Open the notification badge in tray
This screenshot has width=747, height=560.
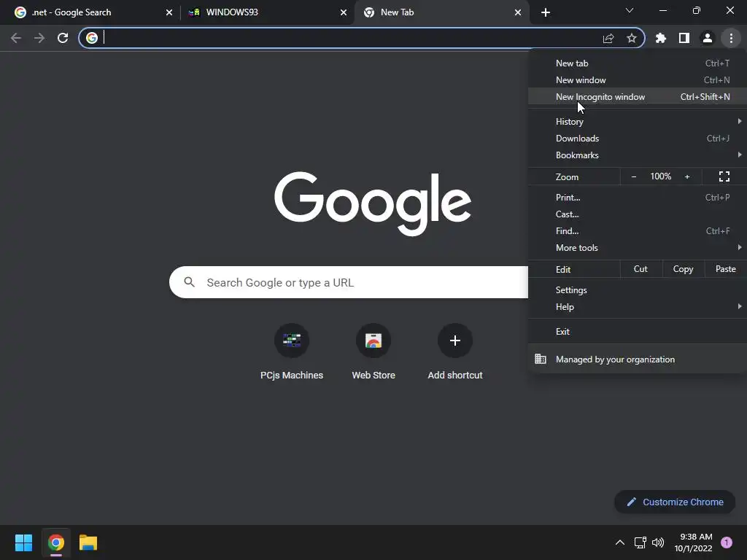click(x=727, y=542)
